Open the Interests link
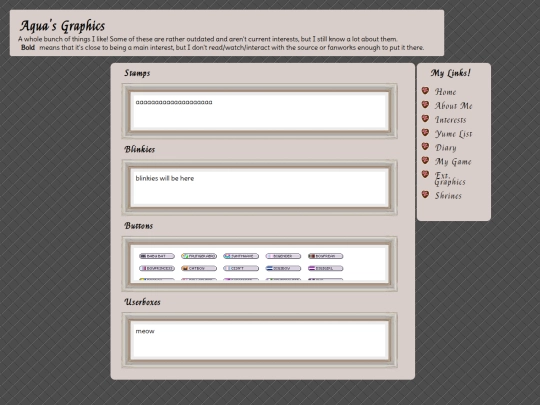Screen dimensions: 540x405 coord(450,120)
